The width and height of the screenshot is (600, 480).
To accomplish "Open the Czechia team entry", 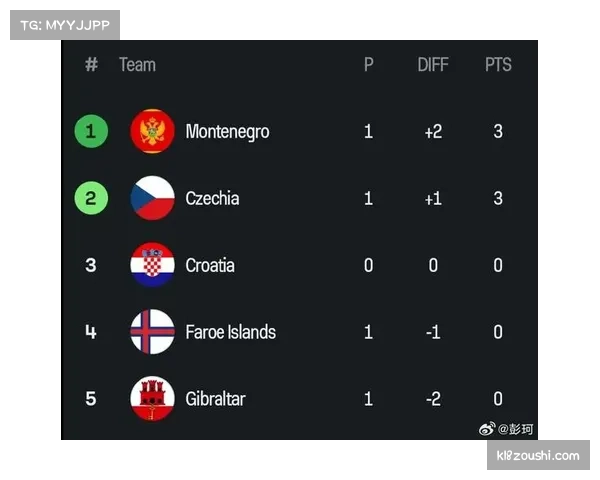I will 212,198.
